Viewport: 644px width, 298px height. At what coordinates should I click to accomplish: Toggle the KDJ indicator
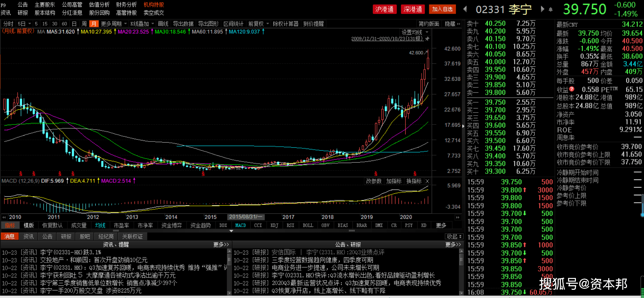[274, 225]
